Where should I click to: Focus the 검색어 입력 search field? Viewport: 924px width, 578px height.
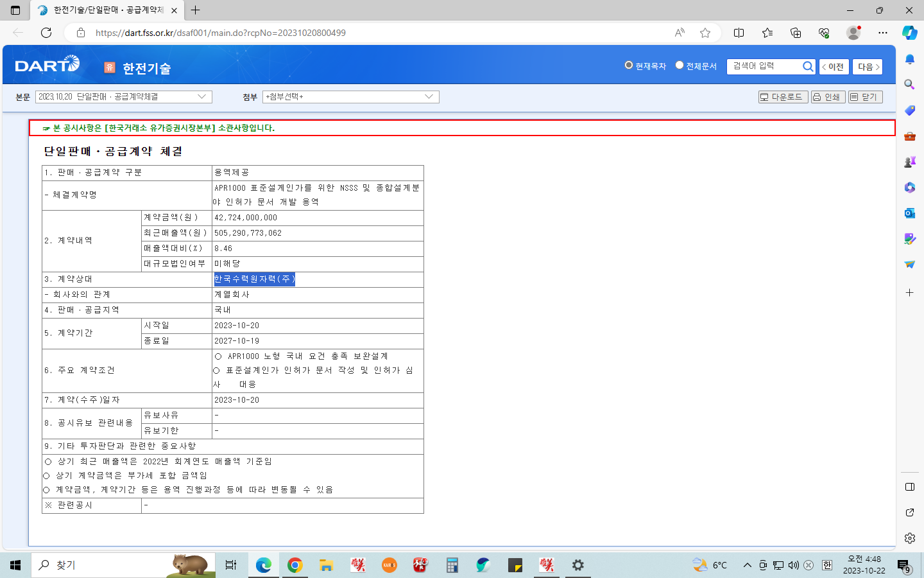(x=765, y=66)
